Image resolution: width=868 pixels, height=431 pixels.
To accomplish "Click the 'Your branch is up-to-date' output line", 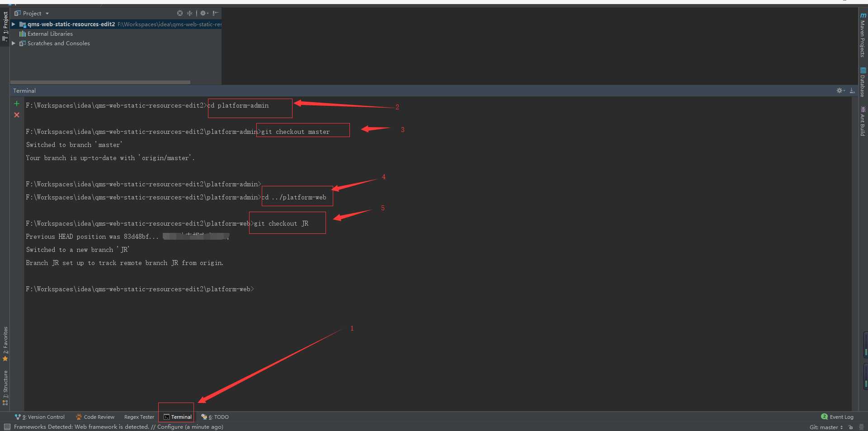I will [110, 158].
